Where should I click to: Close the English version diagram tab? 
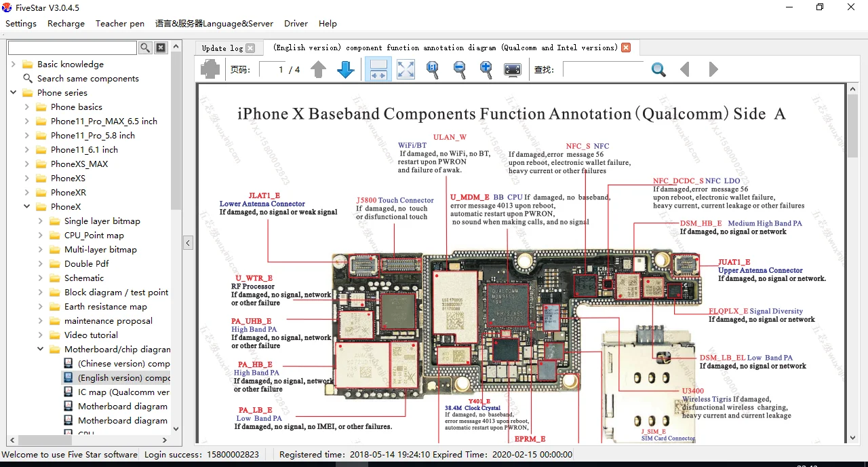coord(626,48)
